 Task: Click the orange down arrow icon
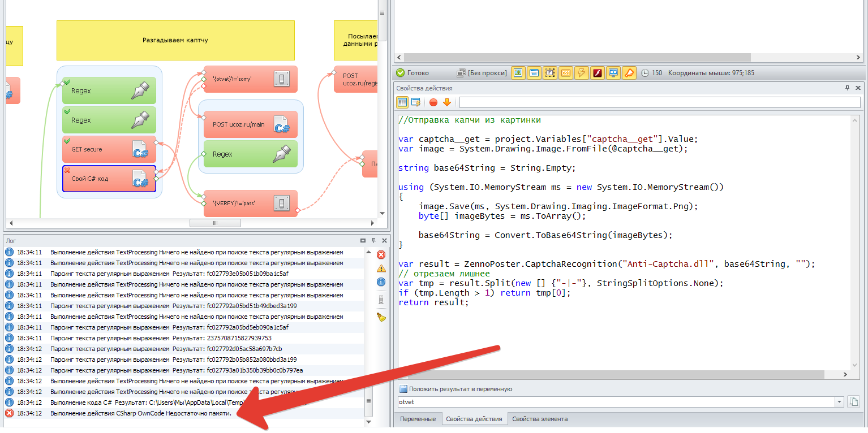point(446,102)
